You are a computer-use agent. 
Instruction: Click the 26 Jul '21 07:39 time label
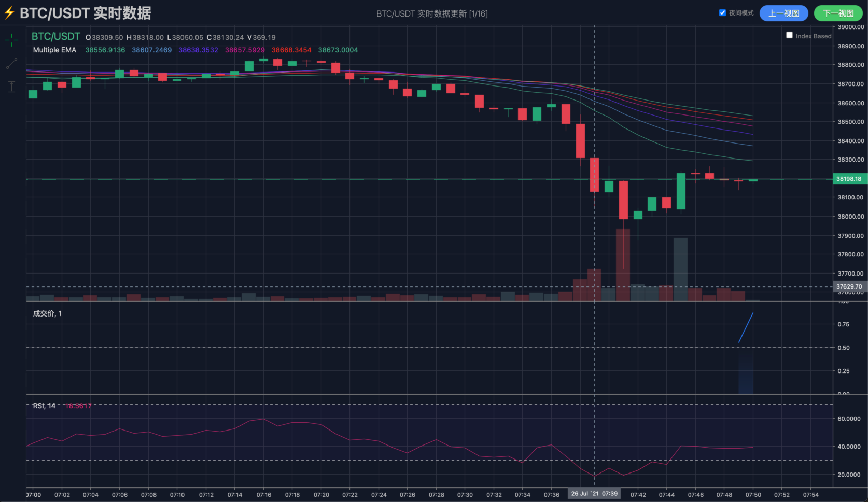coord(594,494)
